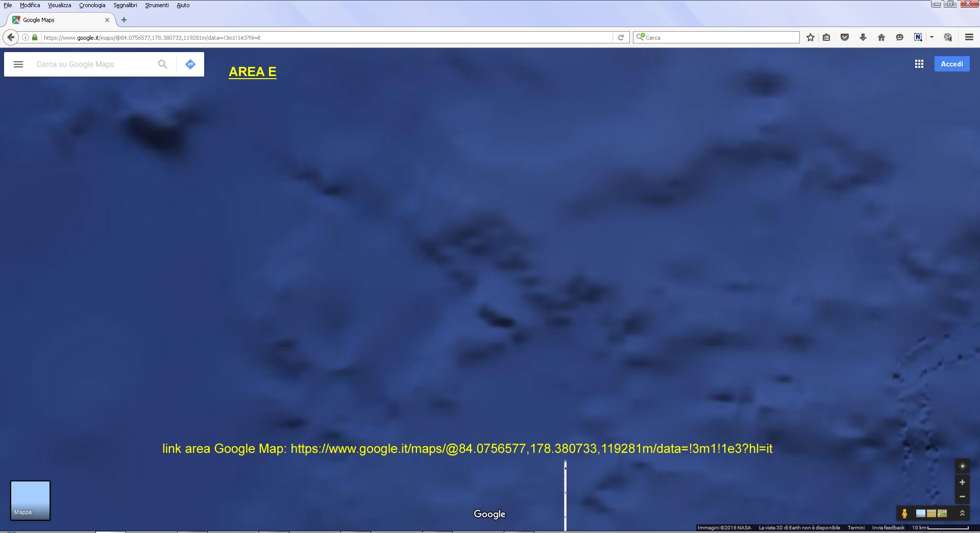Open dropdown arrow next to N extension

pos(932,37)
